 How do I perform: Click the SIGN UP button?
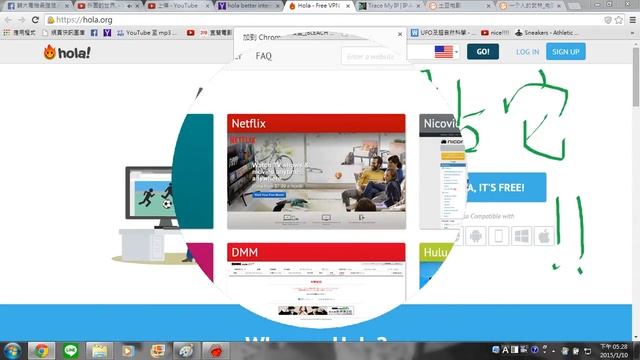pyautogui.click(x=566, y=52)
